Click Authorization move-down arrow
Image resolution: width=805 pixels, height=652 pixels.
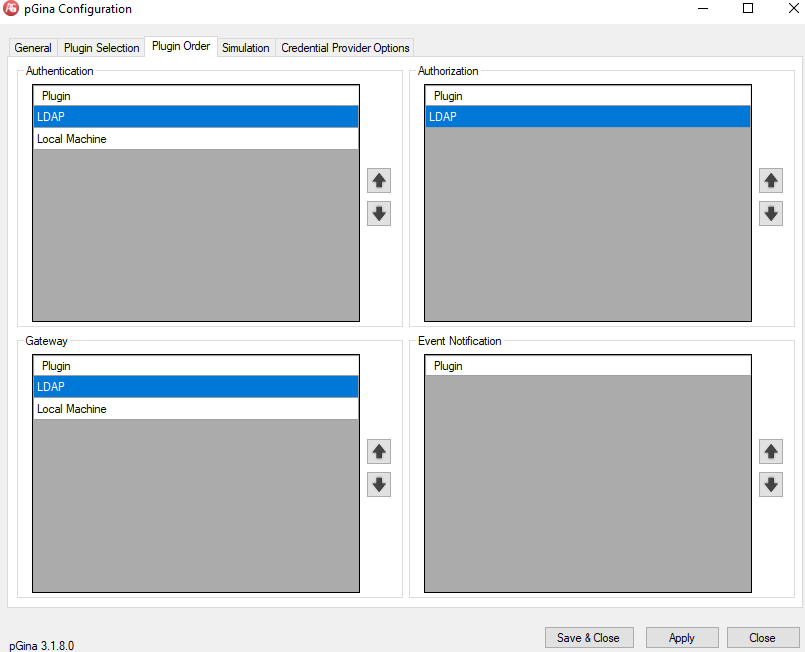tap(771, 214)
